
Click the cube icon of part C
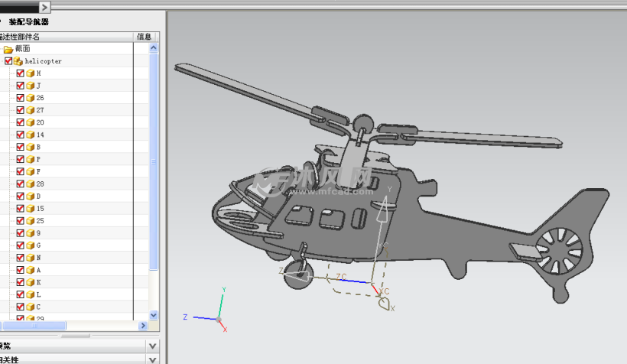[x=31, y=307]
